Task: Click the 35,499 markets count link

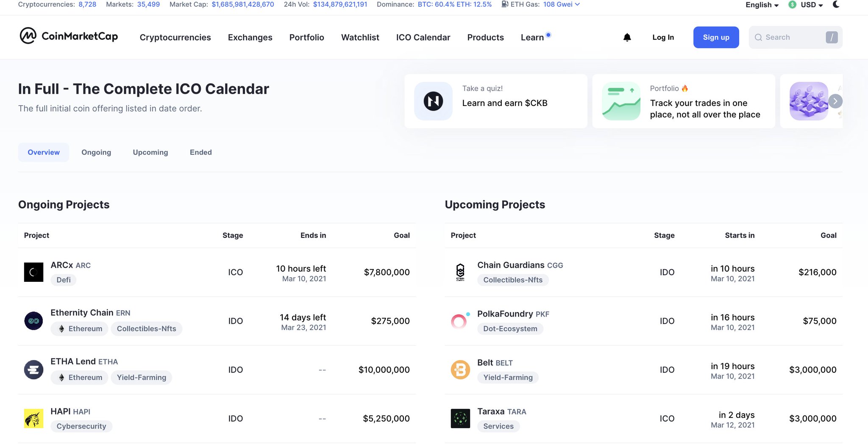Action: coord(148,4)
